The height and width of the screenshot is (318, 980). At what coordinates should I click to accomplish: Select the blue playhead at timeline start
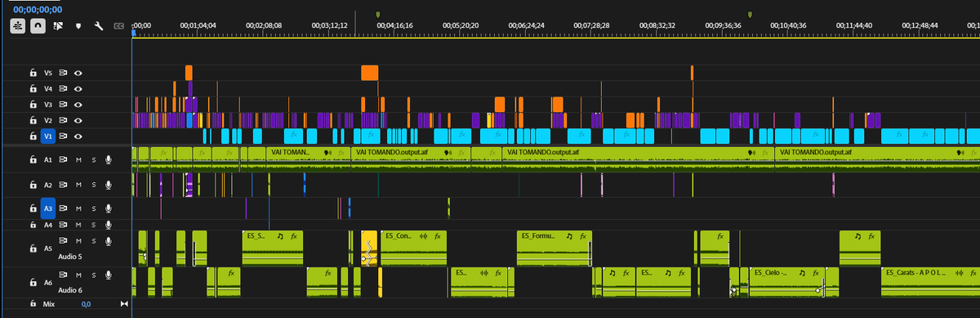(134, 34)
